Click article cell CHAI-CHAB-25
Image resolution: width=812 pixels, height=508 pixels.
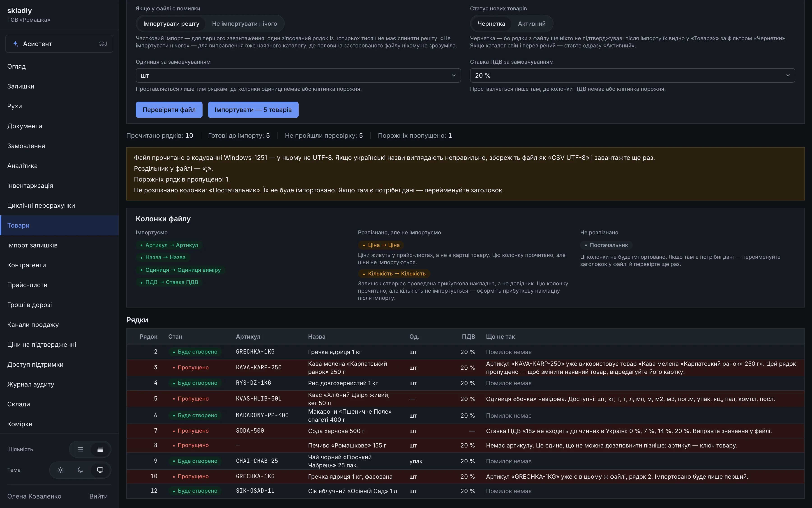(257, 461)
